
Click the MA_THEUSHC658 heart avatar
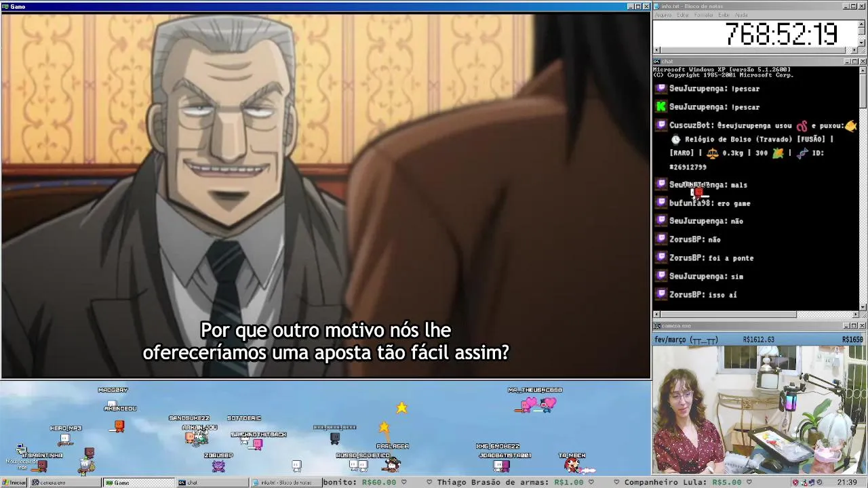(535, 404)
